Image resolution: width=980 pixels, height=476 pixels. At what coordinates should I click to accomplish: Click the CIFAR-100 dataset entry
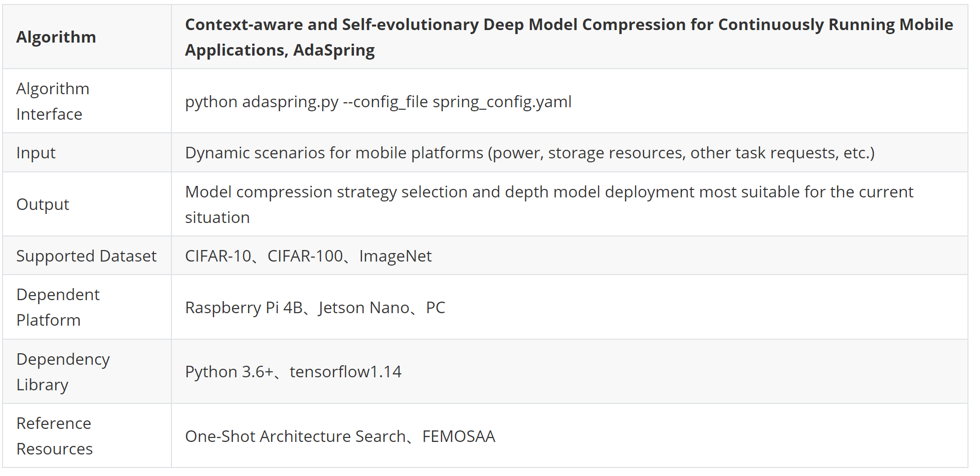click(x=305, y=256)
